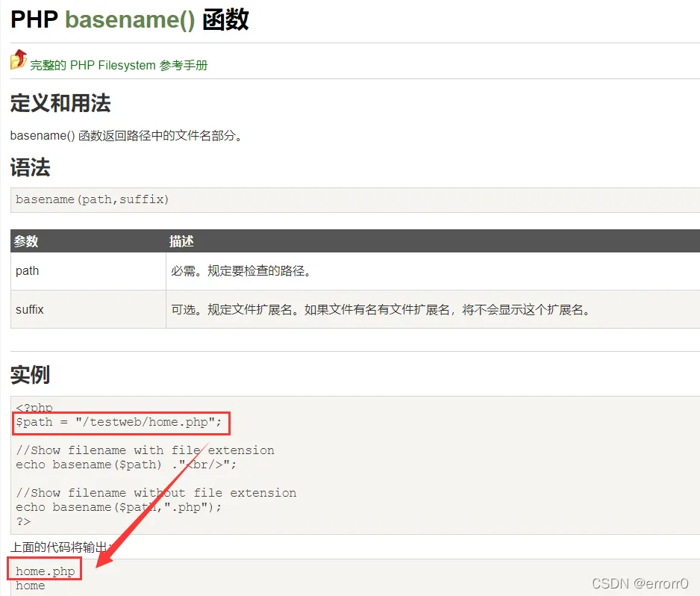Click the 参数 table header cell
700x596 pixels.
click(88, 241)
